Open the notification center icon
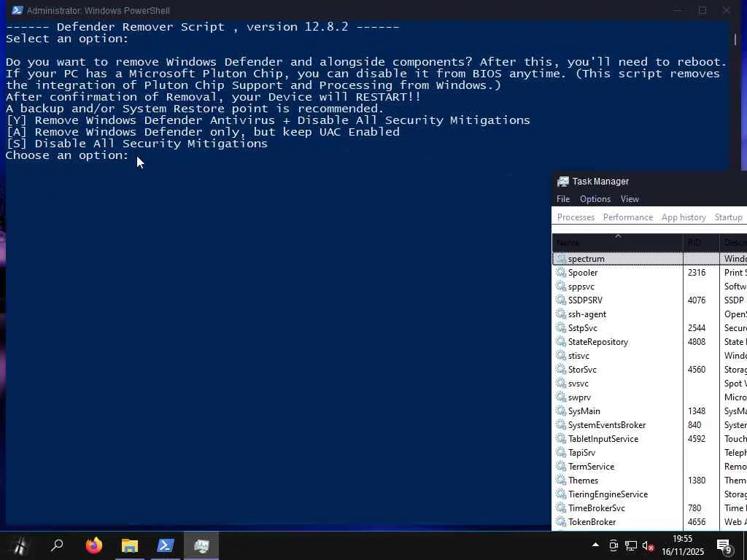The image size is (747, 560). 724,547
